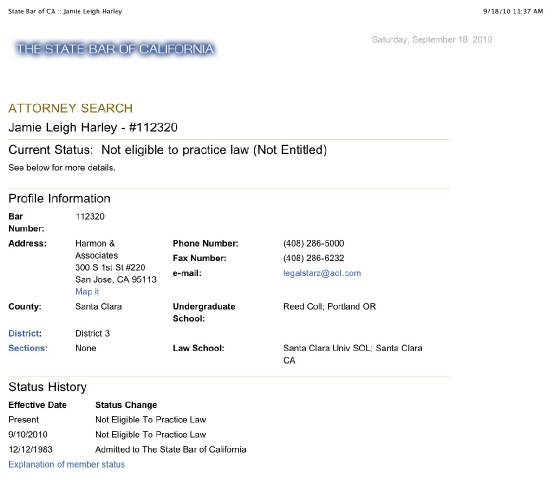Click the Reed Coll; Portland OR text
This screenshot has height=480, width=560.
point(330,306)
